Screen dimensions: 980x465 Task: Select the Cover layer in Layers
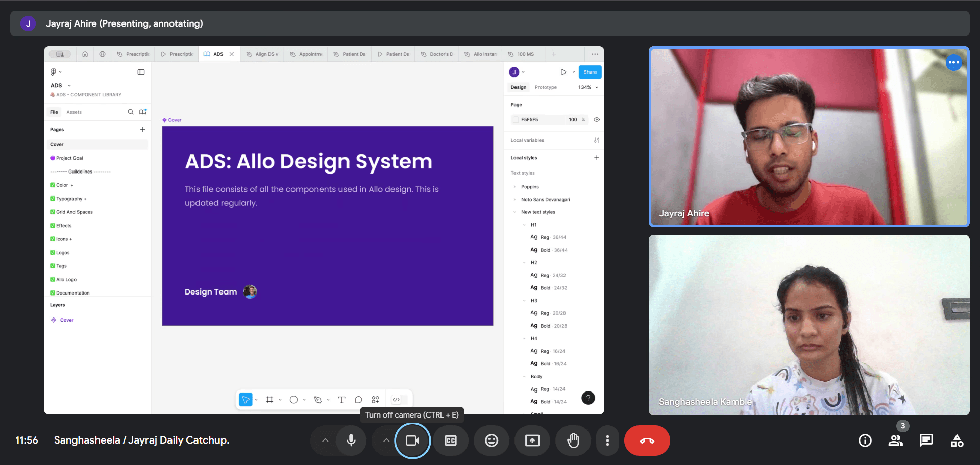(x=67, y=320)
